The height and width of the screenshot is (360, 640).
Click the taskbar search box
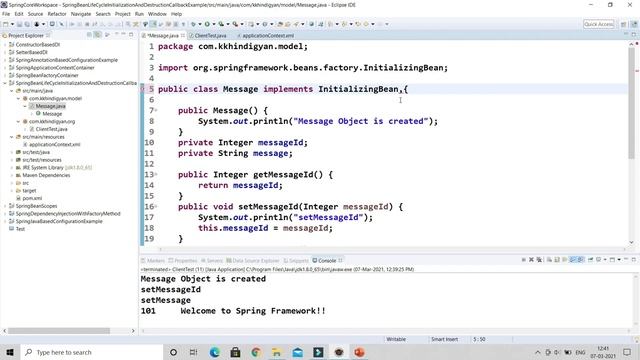[91, 352]
